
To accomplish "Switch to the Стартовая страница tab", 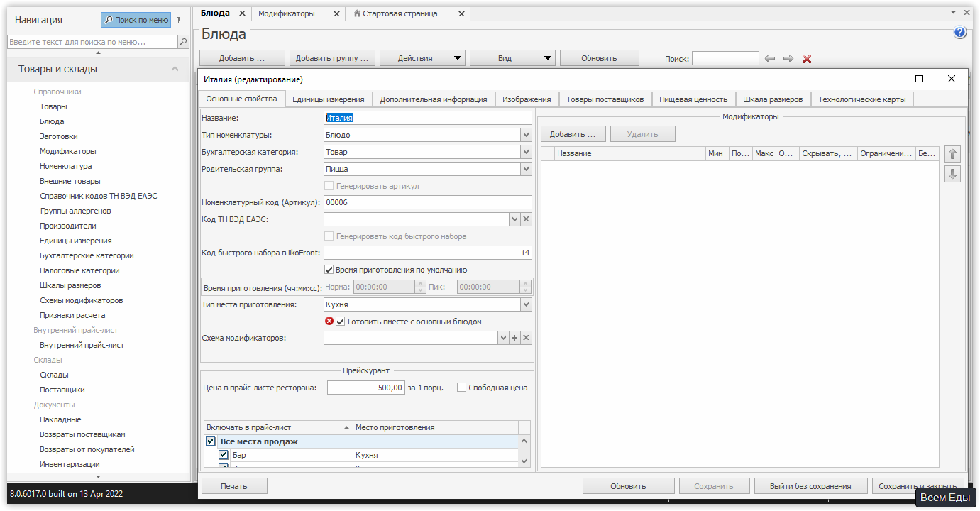I will [400, 13].
